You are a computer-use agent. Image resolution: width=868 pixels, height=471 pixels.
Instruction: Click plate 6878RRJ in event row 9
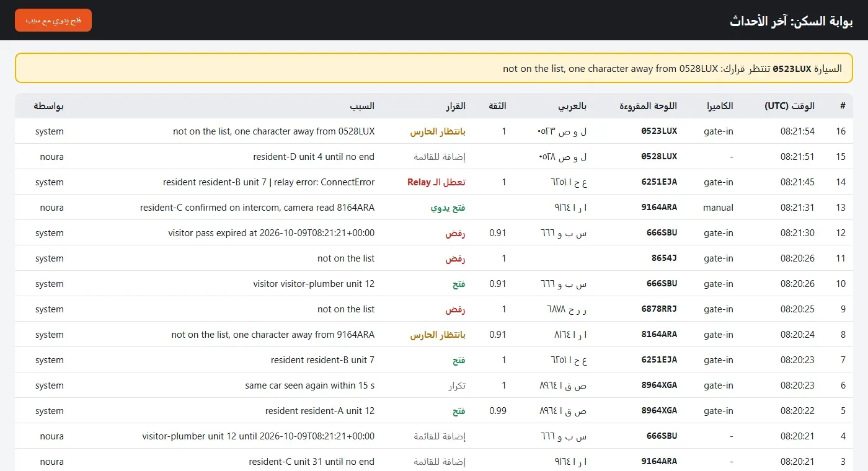point(659,309)
